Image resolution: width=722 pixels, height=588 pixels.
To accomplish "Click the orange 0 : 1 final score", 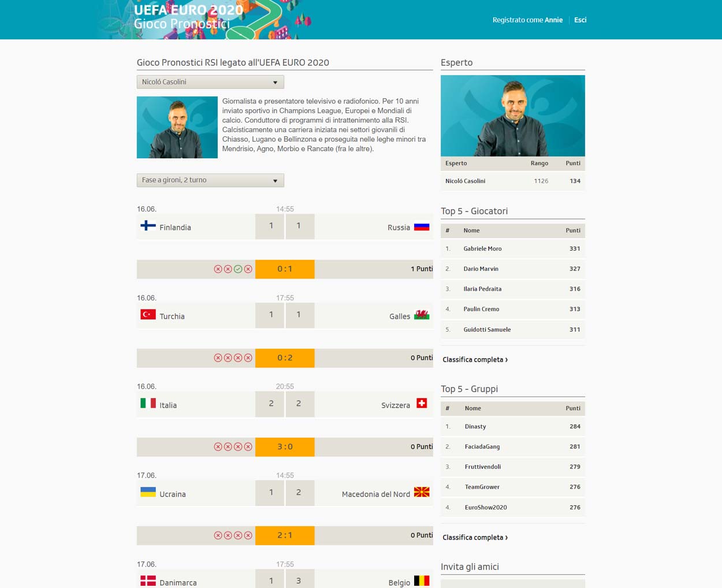I will (x=285, y=269).
